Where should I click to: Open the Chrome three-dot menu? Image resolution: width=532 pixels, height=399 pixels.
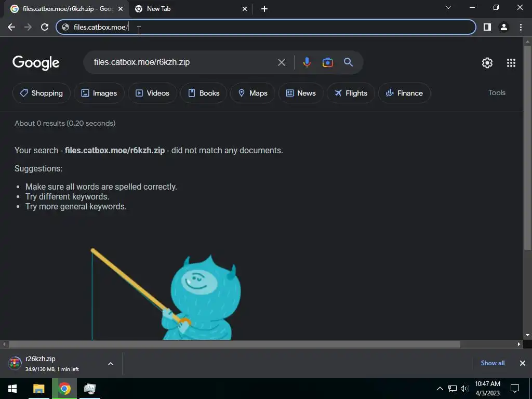[521, 27]
